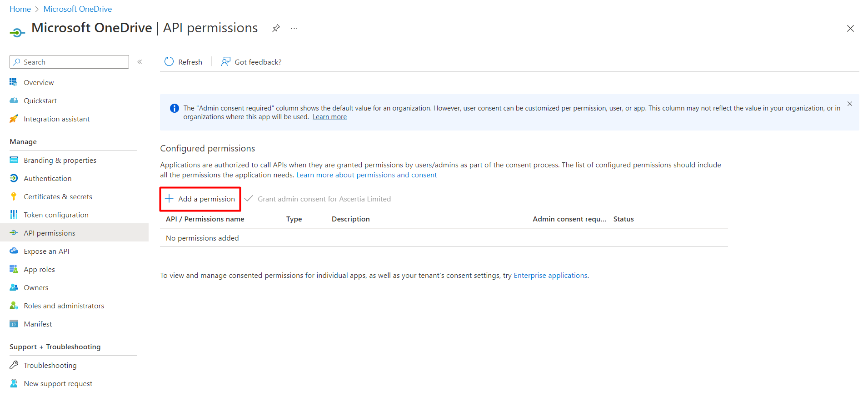This screenshot has width=868, height=397.
Task: Click the Description column header
Action: click(x=350, y=219)
